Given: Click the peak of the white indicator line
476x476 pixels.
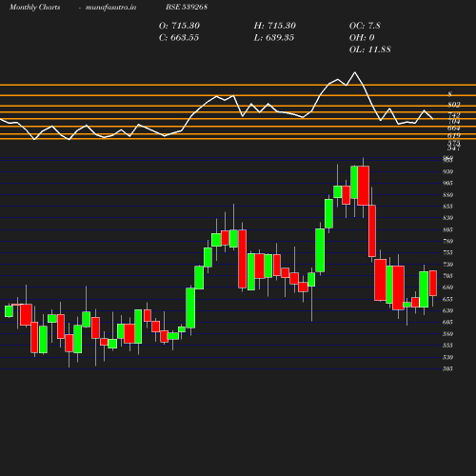Looking at the screenshot, I should point(355,72).
